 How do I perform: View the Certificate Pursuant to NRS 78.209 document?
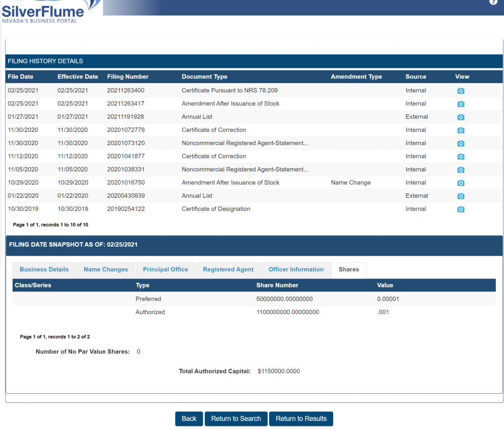461,91
